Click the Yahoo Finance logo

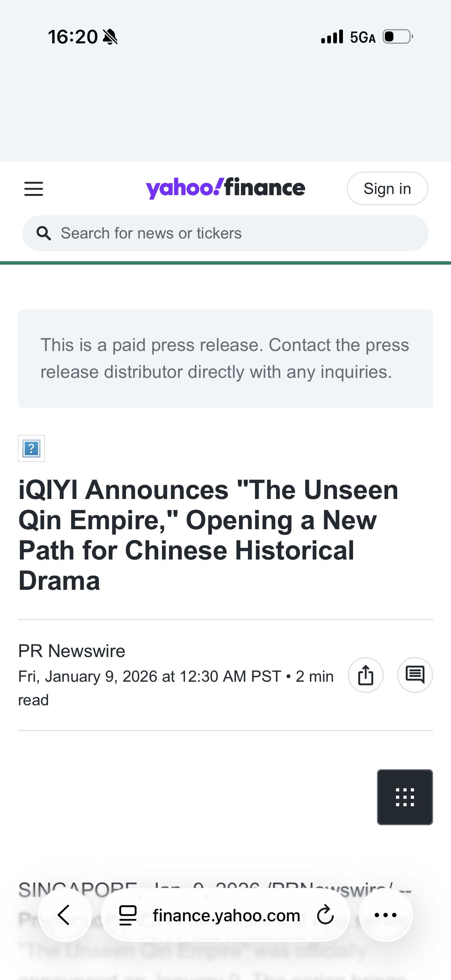(x=225, y=188)
